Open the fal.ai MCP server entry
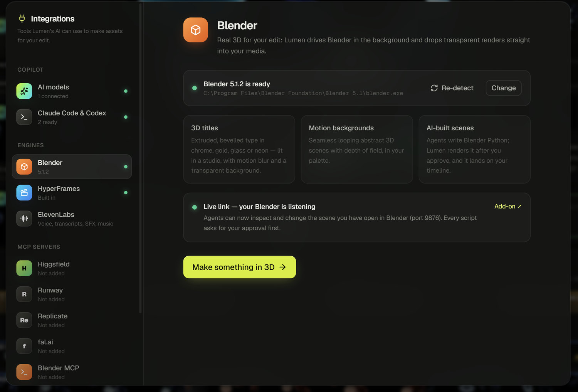This screenshot has width=578, height=392. (x=72, y=346)
